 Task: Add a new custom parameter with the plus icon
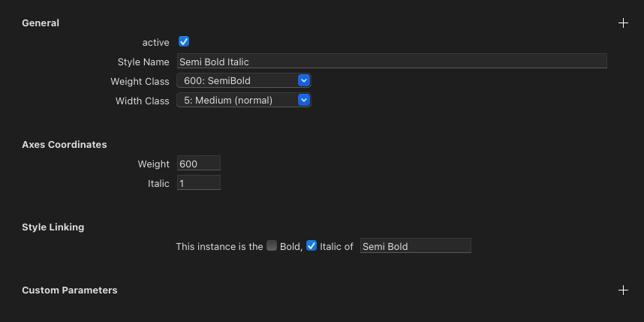pyautogui.click(x=622, y=290)
